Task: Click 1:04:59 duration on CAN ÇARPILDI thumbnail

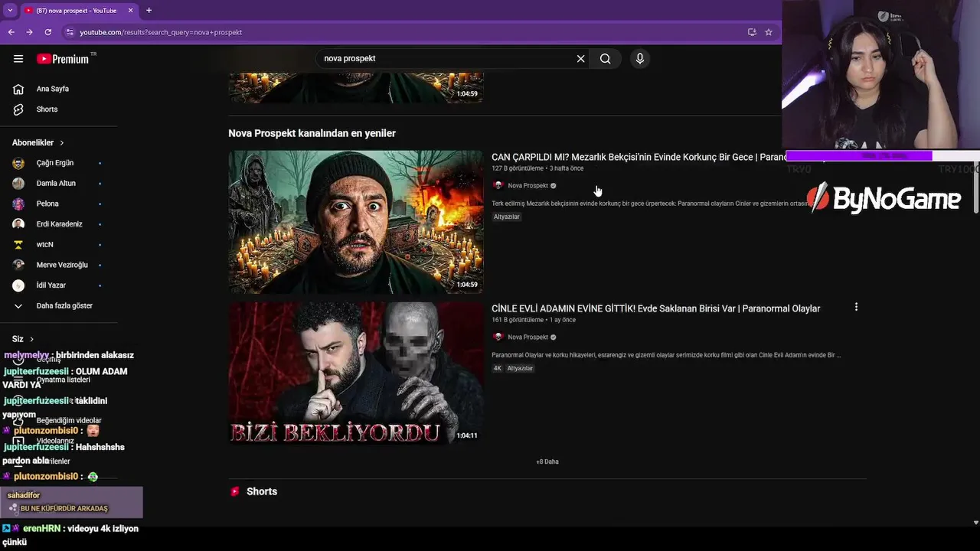Action: click(467, 284)
